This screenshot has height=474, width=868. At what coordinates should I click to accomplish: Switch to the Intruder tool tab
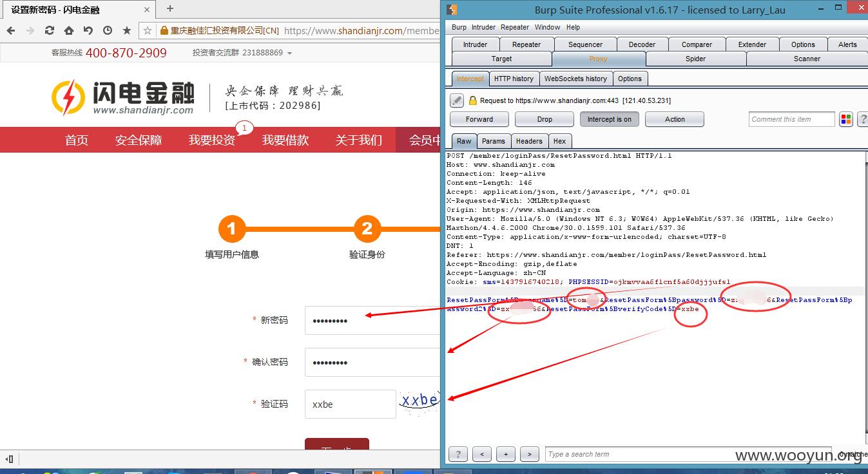[476, 44]
